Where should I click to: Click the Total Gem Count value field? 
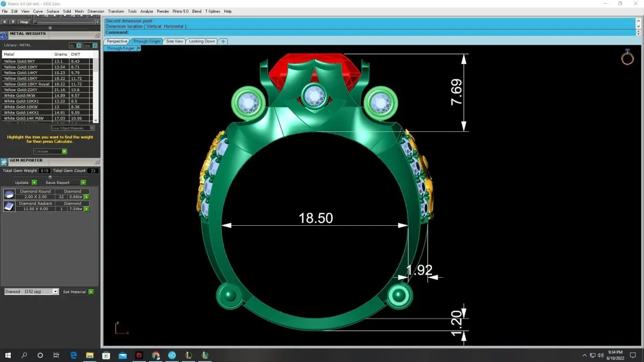click(93, 171)
